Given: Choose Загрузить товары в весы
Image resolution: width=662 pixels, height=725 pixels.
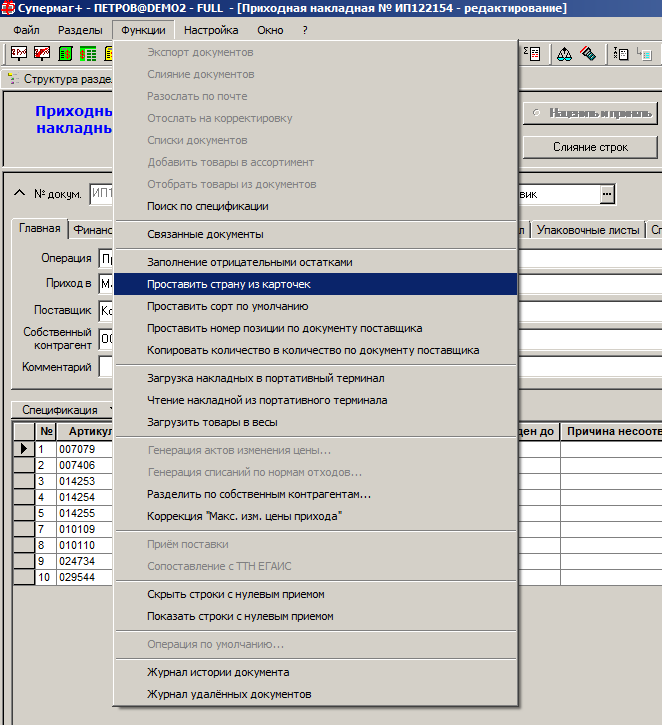Looking at the screenshot, I should pyautogui.click(x=315, y=422).
